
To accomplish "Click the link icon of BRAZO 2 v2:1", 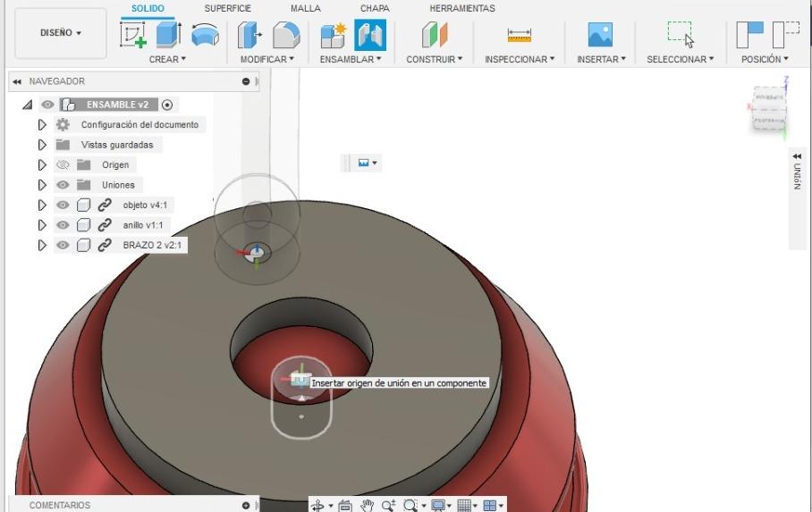I will click(x=105, y=246).
